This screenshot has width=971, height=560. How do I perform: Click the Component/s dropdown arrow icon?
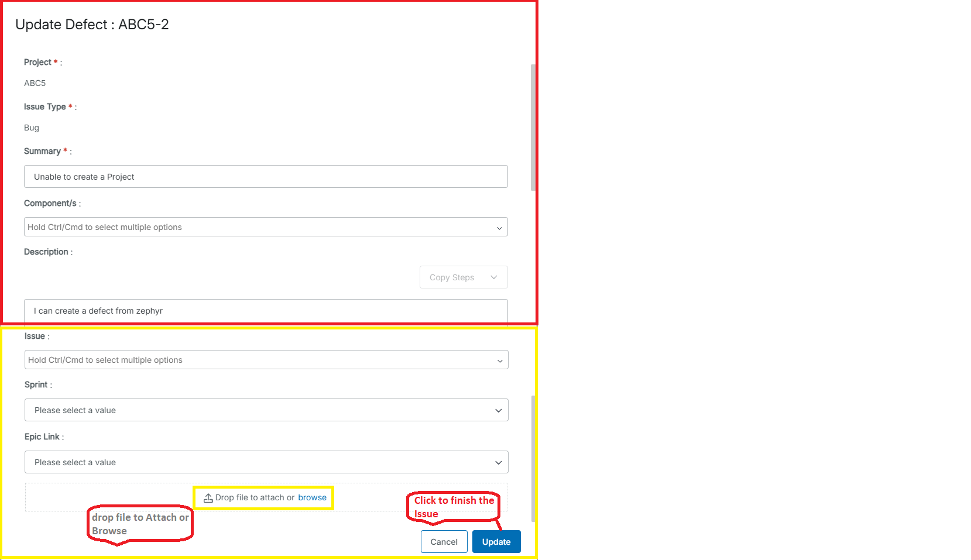tap(499, 227)
